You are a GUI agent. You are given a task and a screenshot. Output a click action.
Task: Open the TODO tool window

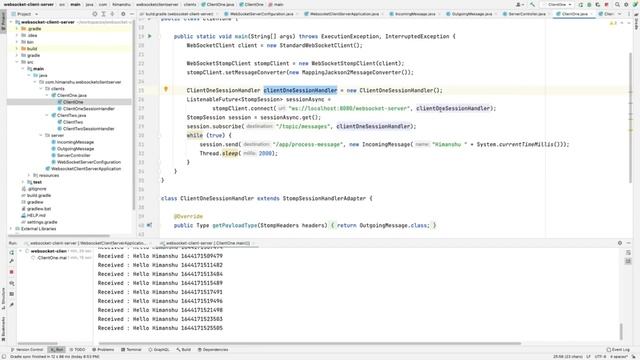point(78,349)
